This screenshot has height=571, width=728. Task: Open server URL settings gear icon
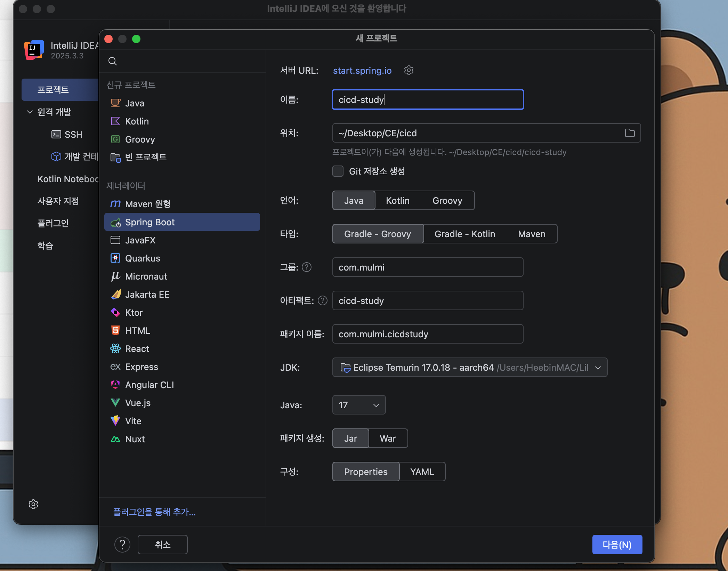pos(409,70)
